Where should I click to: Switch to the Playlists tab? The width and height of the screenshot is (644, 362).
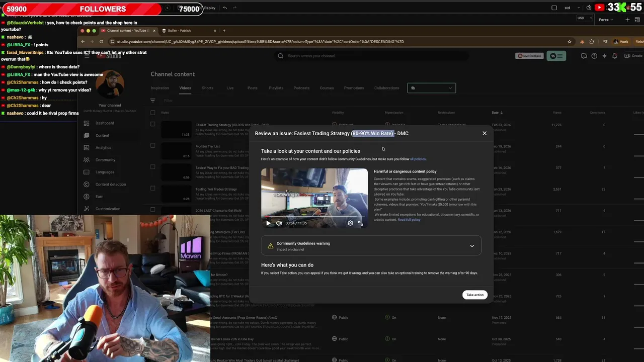click(x=276, y=88)
